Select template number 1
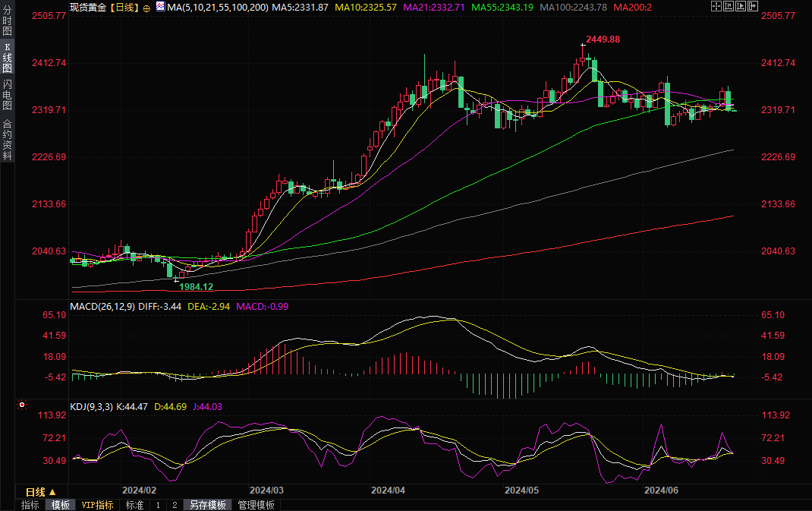Image resolution: width=812 pixels, height=511 pixels. [x=158, y=505]
